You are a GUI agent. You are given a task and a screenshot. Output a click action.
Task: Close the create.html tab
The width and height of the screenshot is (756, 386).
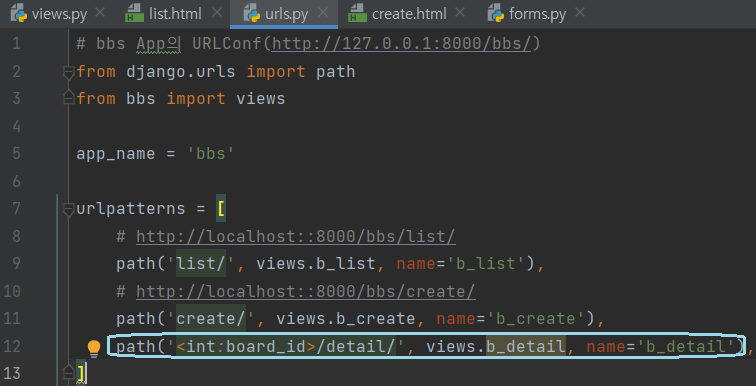[x=460, y=13]
